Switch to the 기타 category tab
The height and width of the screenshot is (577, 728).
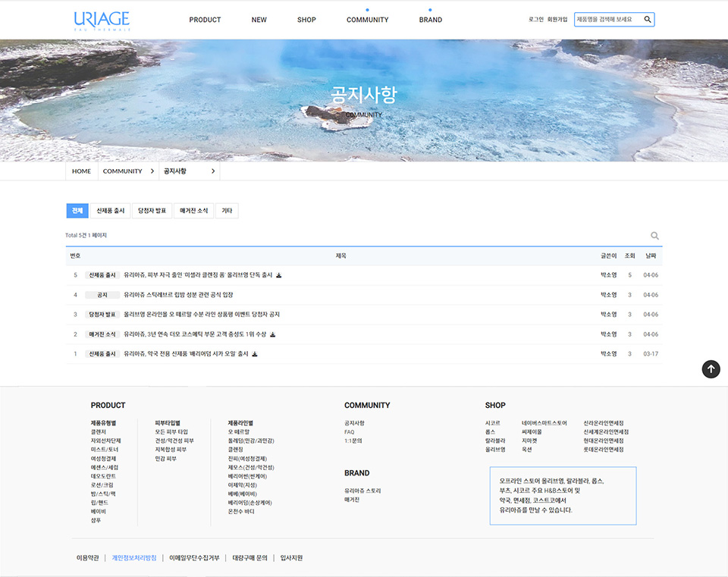227,211
